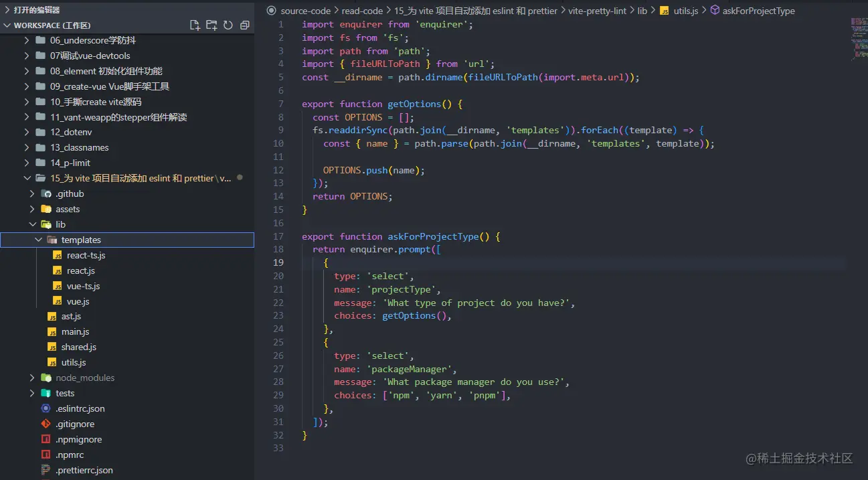868x480 pixels.
Task: Click the GitHub folder icon beside .github
Action: (46, 193)
